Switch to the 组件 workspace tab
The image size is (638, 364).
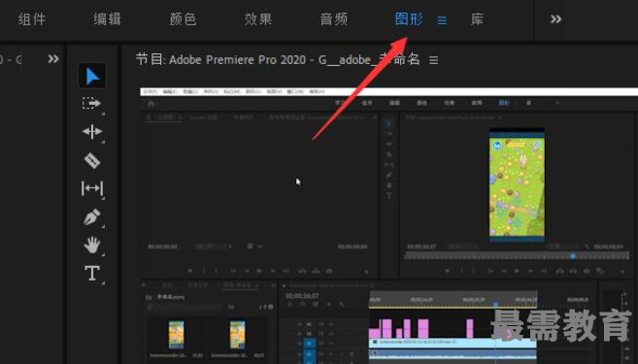point(32,19)
